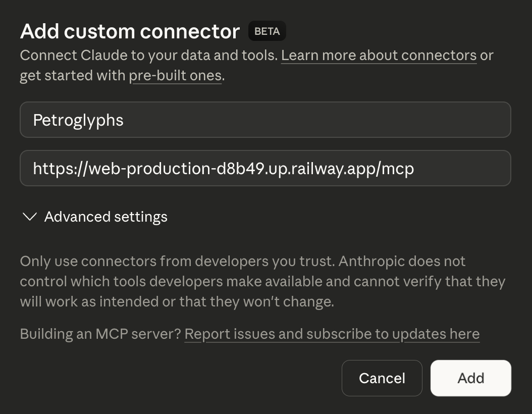Expand the Advanced settings section
This screenshot has width=532, height=414.
pyautogui.click(x=105, y=217)
